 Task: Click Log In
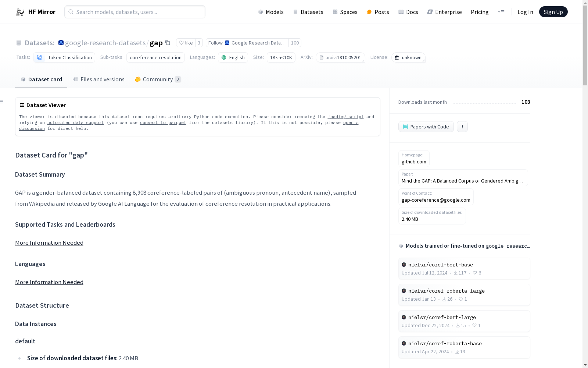coord(525,12)
